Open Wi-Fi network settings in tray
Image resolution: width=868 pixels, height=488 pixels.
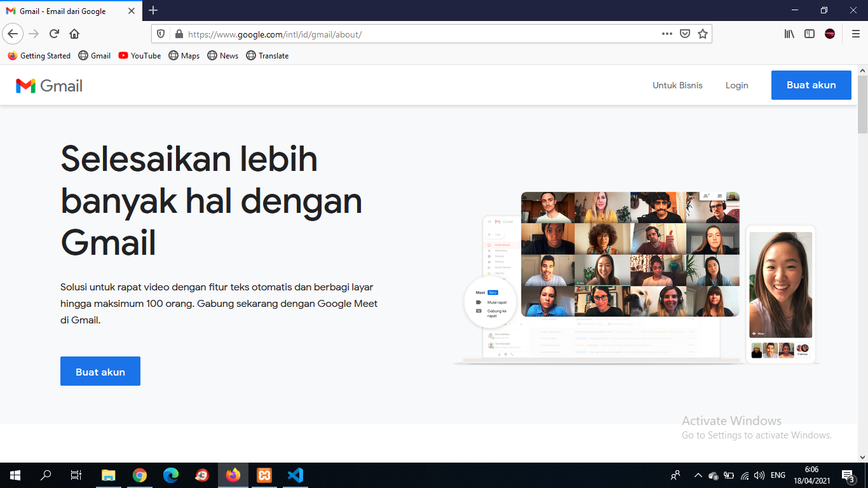tap(745, 475)
